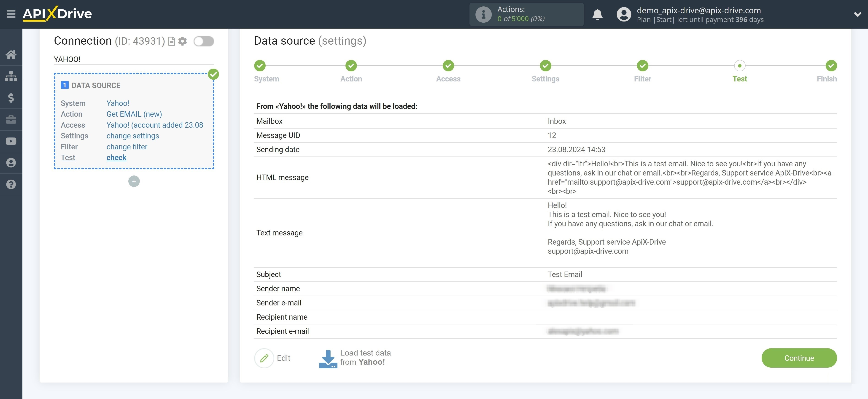Toggle the connection on/off switch
Image resolution: width=868 pixels, height=399 pixels.
pos(204,41)
